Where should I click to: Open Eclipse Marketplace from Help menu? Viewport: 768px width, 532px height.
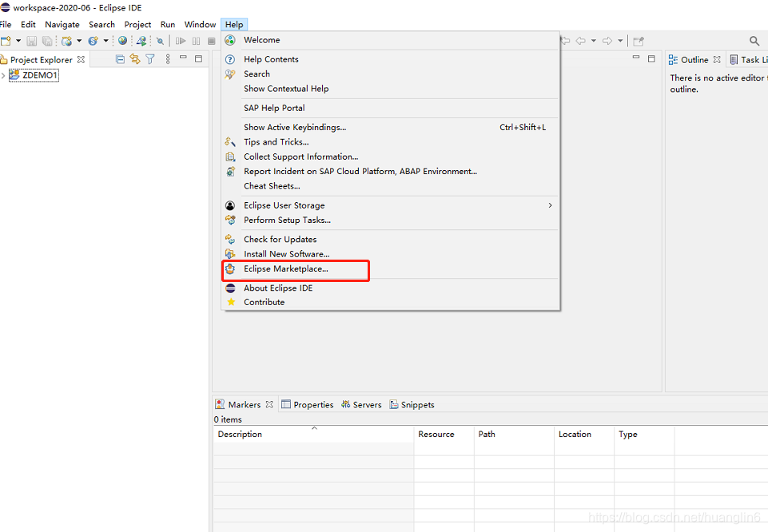tap(390, 268)
